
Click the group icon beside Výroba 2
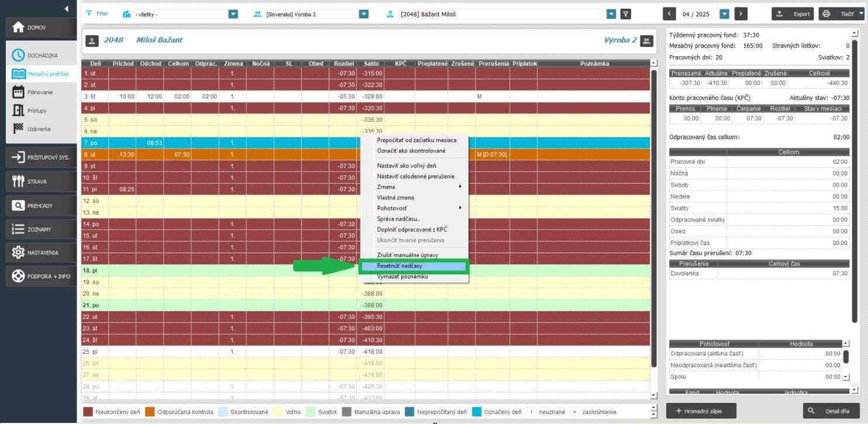pyautogui.click(x=646, y=40)
